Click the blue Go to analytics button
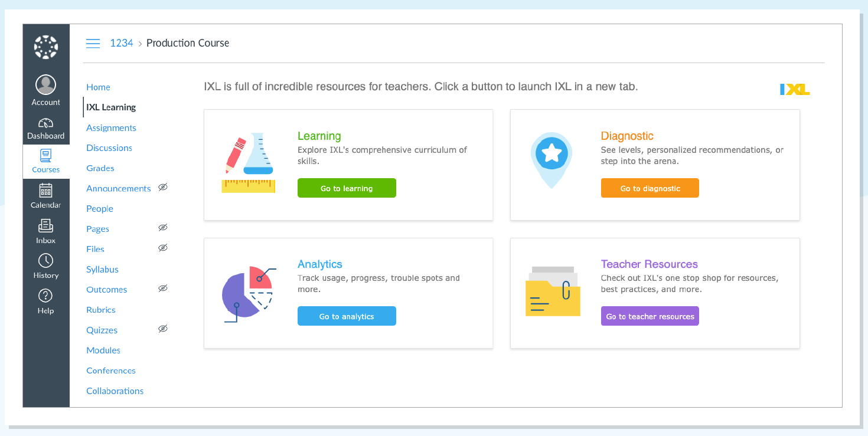 pos(347,316)
